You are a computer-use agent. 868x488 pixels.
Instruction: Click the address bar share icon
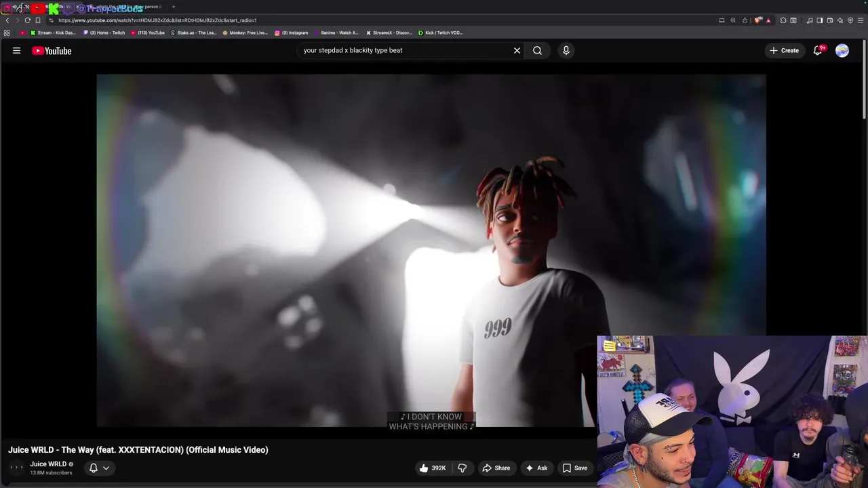745,20
